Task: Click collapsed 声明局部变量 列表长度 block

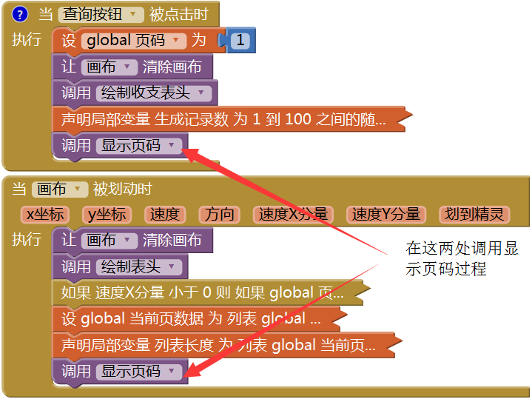Action: (x=226, y=346)
